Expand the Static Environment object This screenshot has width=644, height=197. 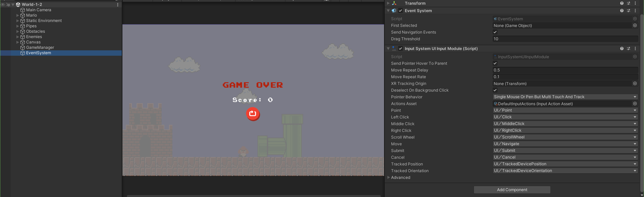click(17, 21)
